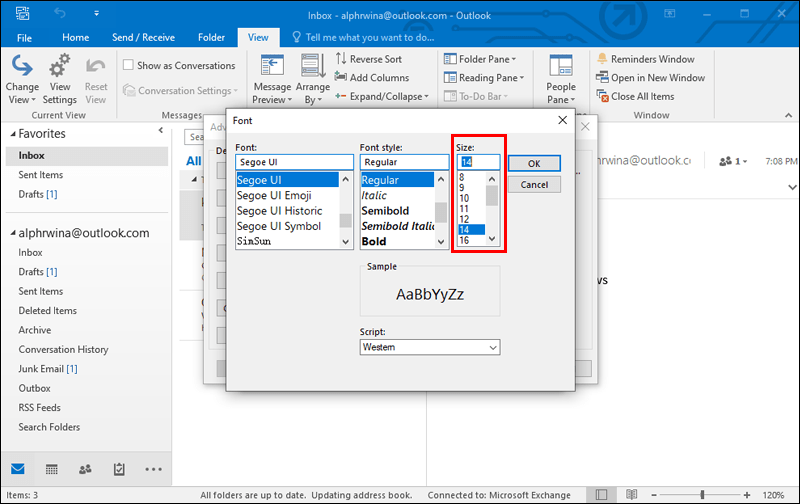Close the Font dialog with X
Image resolution: width=800 pixels, height=504 pixels.
pos(562,120)
